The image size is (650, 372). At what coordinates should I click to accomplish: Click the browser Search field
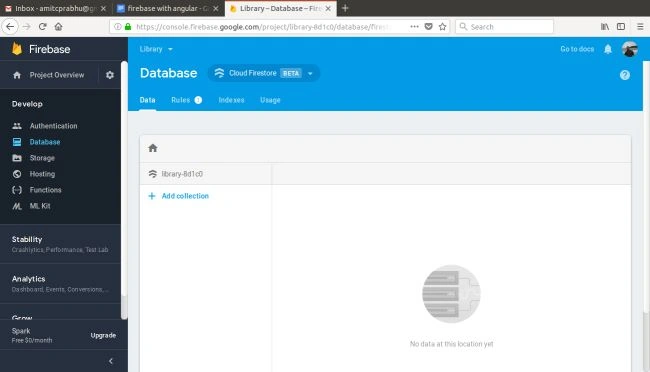504,27
